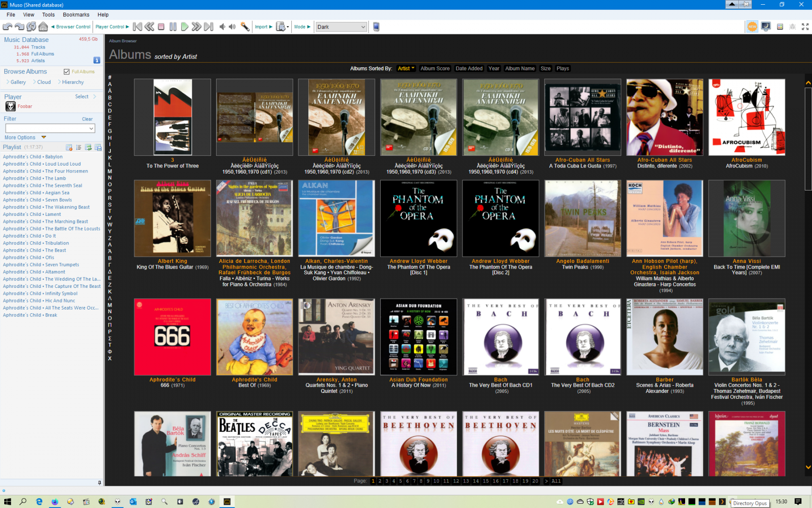Stop playback with the pink square icon
The image size is (812, 508).
coord(161,27)
